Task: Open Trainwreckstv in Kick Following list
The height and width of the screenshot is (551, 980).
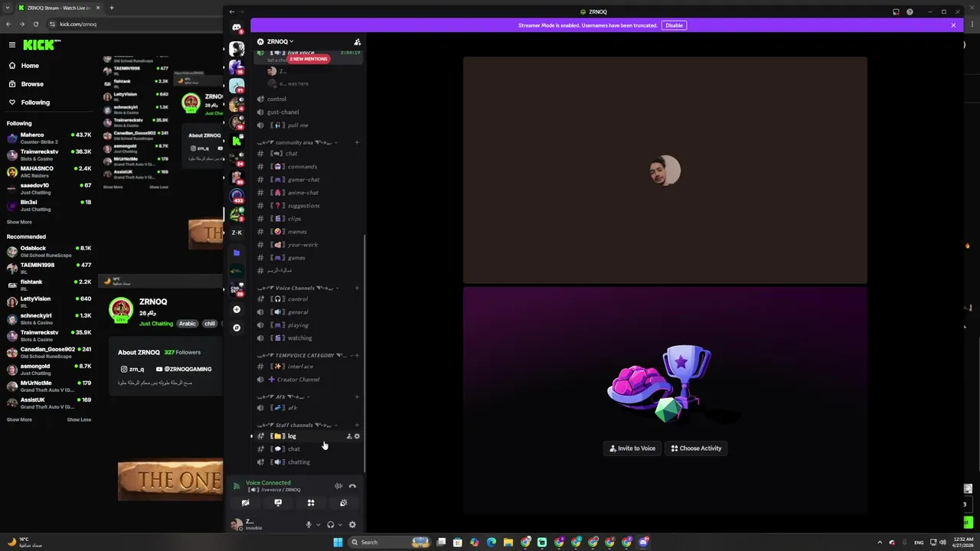Action: pos(49,155)
